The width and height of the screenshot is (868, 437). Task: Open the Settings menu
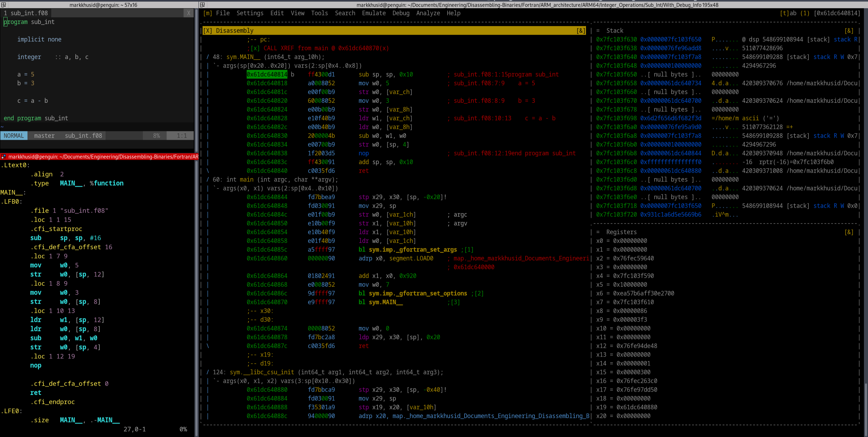point(250,13)
